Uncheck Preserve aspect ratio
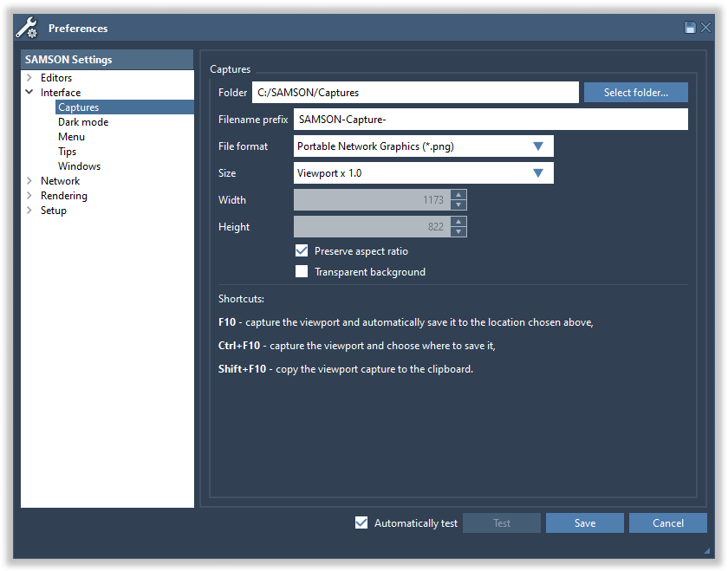 pyautogui.click(x=302, y=251)
